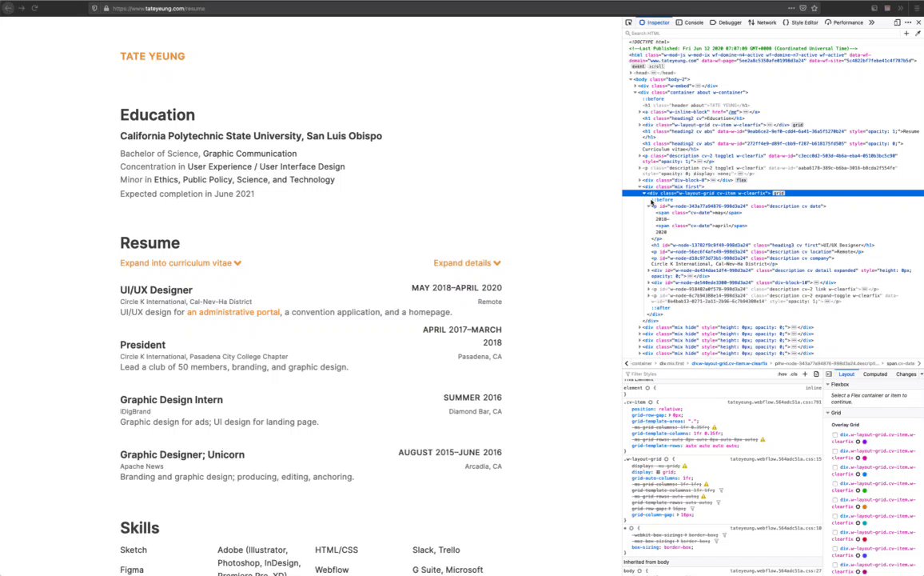924x576 pixels.
Task: Toggle responsive design mode icon
Action: click(x=897, y=22)
